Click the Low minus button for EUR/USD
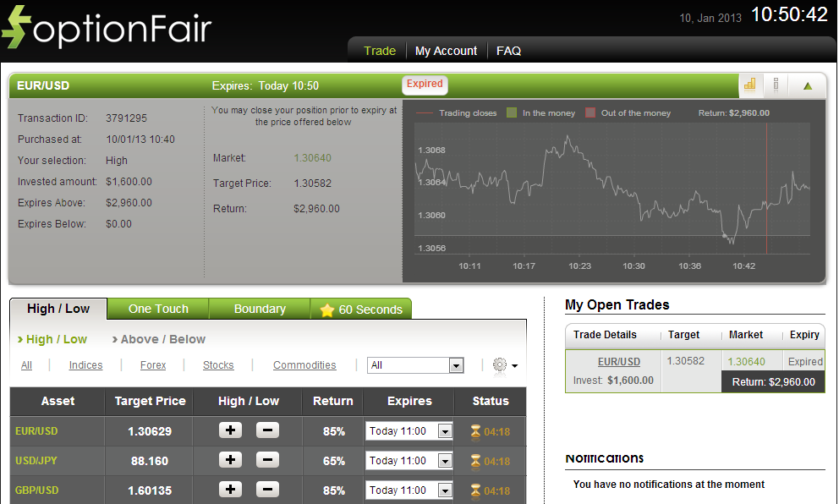 click(267, 430)
